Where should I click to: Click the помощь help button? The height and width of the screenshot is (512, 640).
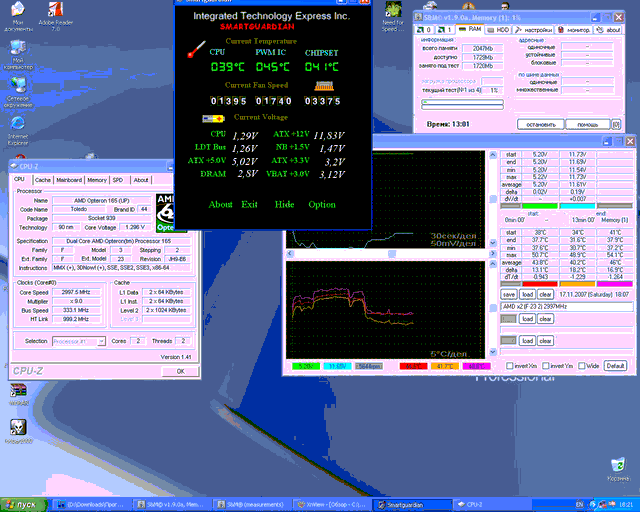click(x=587, y=124)
